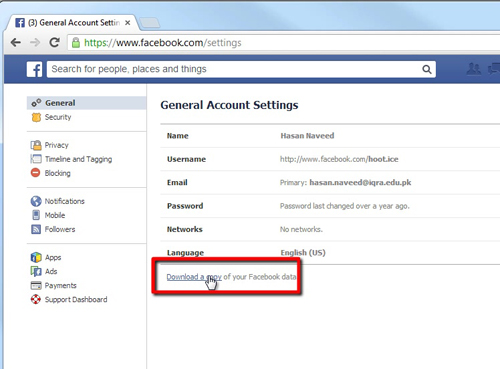Image resolution: width=500 pixels, height=369 pixels.
Task: Select the General Account Settings browser tab
Action: coord(71,23)
